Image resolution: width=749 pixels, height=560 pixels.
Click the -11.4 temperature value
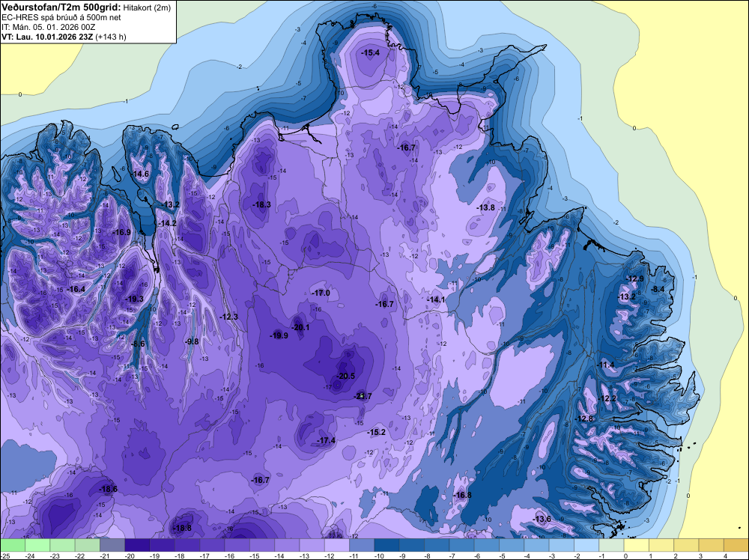pos(605,365)
